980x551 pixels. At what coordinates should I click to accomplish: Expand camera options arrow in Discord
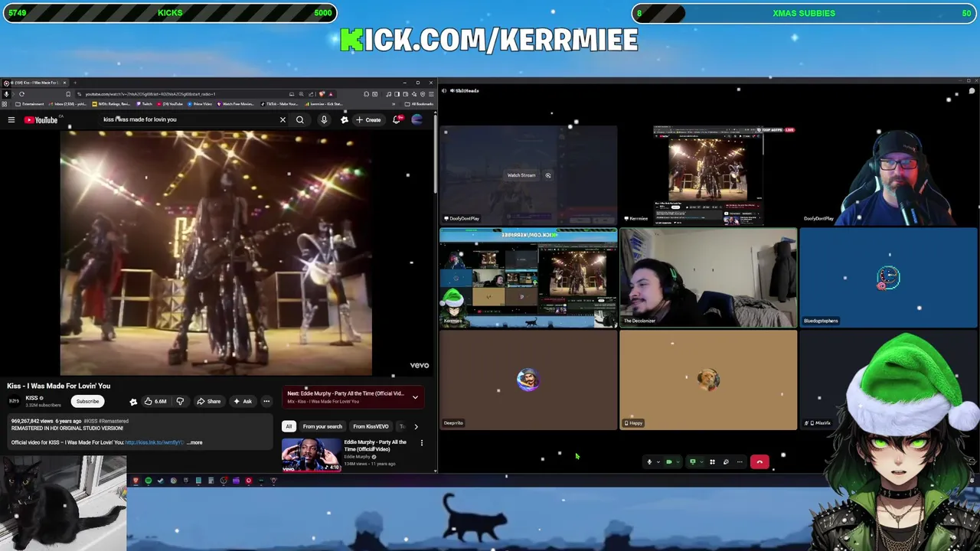click(x=678, y=461)
